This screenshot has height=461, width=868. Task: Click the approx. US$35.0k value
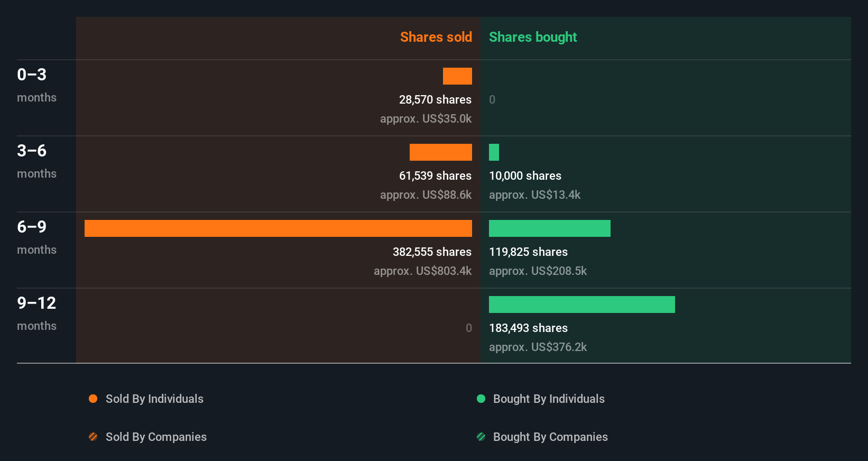point(426,119)
